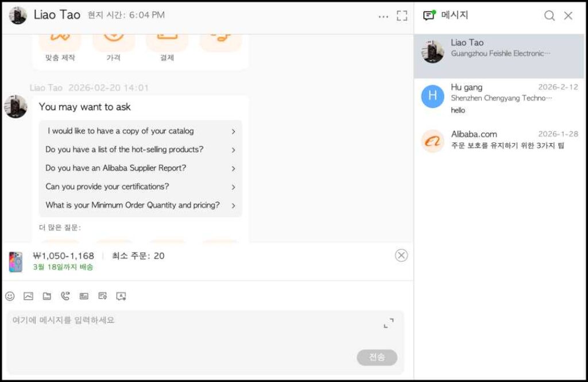This screenshot has width=588, height=382.
Task: Click the messages chat-bubble icon
Action: tap(429, 16)
